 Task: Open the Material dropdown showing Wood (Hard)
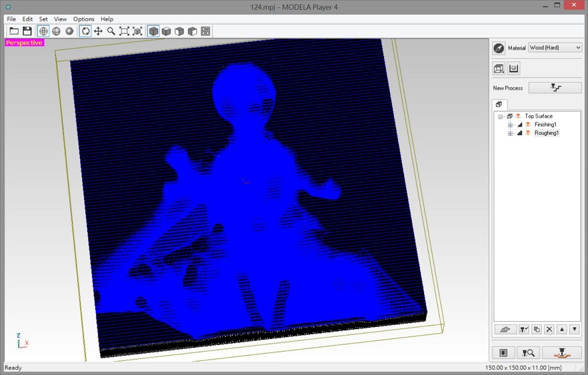[x=555, y=47]
